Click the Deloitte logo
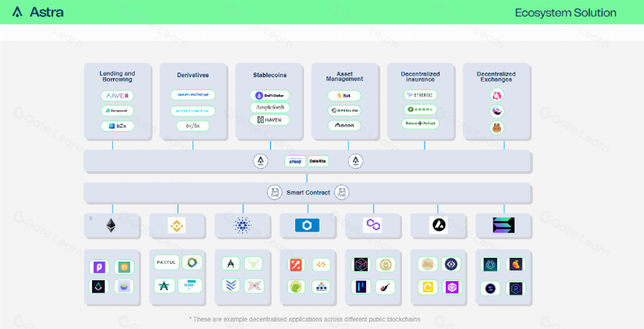Screen dimensions: 644x329 click(x=318, y=161)
